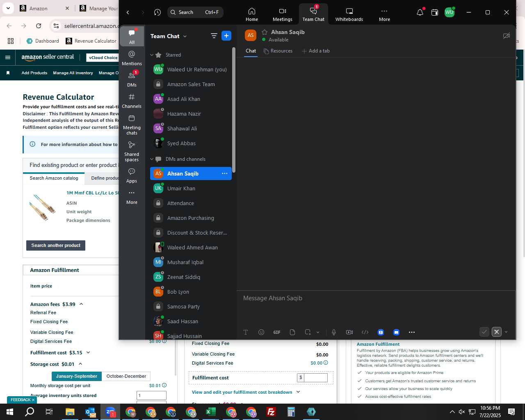The height and width of the screenshot is (420, 525).
Task: Open the emoji picker
Action: click(261, 332)
